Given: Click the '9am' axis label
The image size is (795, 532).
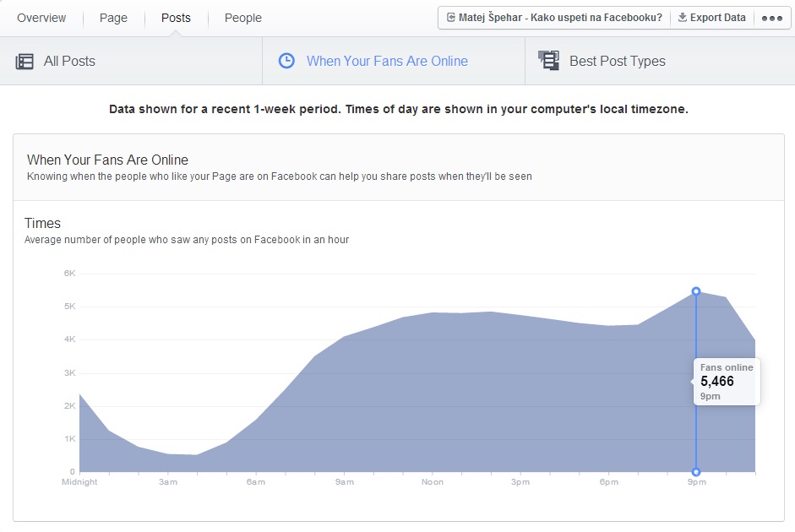Looking at the screenshot, I should click(344, 482).
